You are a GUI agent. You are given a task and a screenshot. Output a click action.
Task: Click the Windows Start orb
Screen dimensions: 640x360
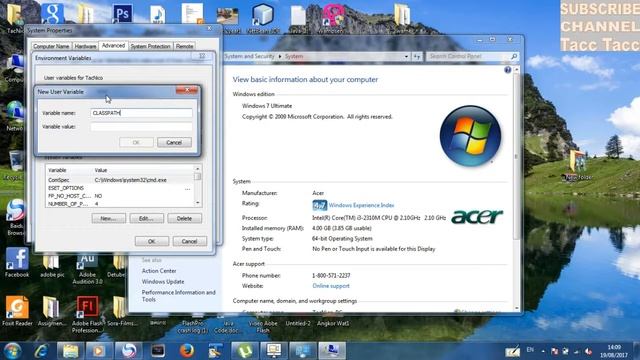12,351
